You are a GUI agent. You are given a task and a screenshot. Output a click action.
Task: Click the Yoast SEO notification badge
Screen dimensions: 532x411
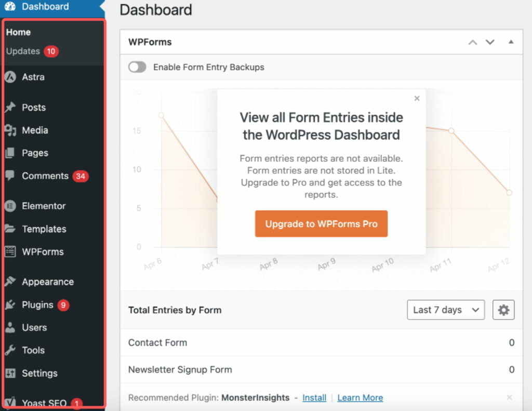click(x=77, y=403)
